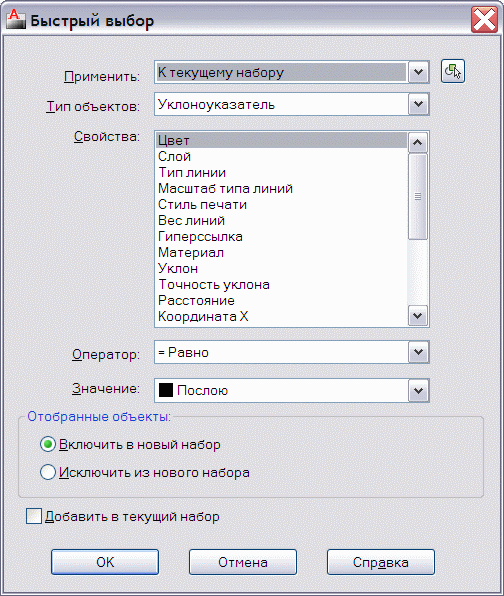Expand the Тип объектов dropdown
The image size is (504, 596).
click(418, 104)
